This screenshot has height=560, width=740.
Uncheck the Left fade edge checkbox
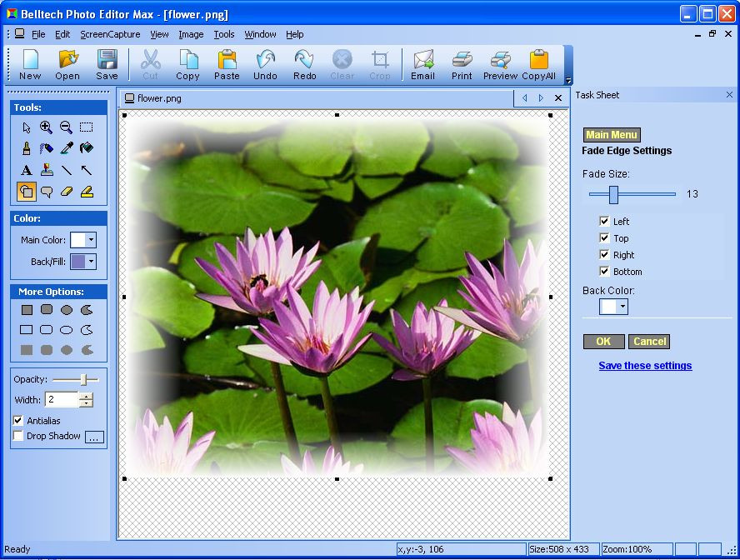click(604, 221)
